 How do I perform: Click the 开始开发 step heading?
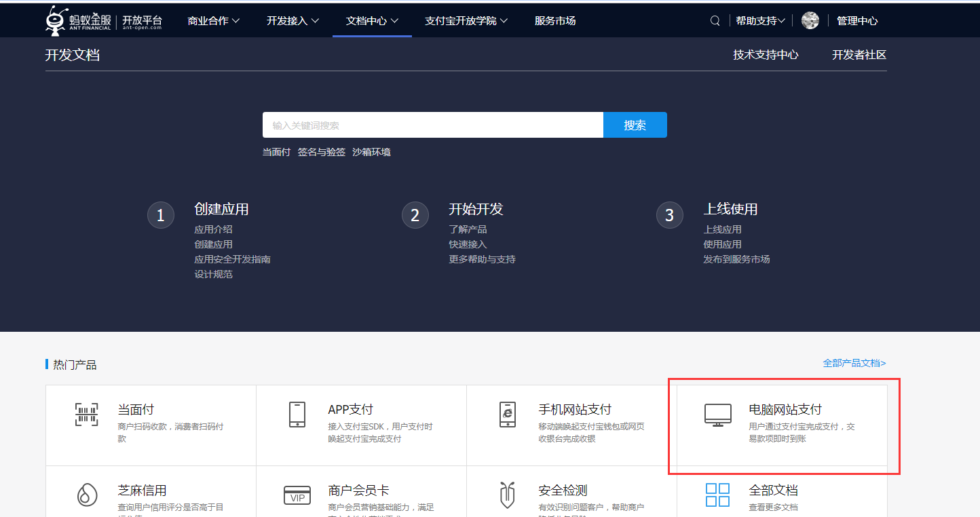tap(476, 209)
